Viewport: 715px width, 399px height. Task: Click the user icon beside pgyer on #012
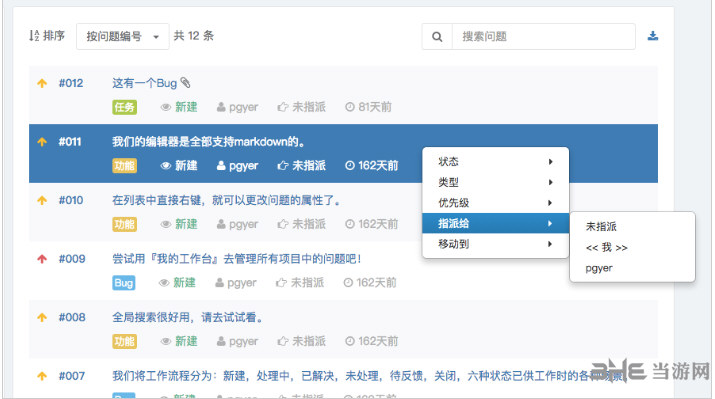point(221,107)
